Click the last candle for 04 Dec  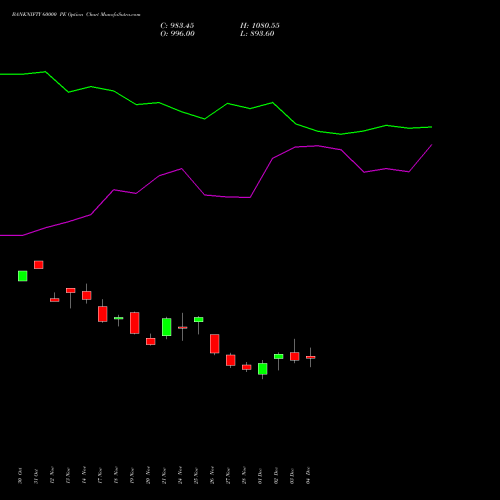[x=311, y=357]
